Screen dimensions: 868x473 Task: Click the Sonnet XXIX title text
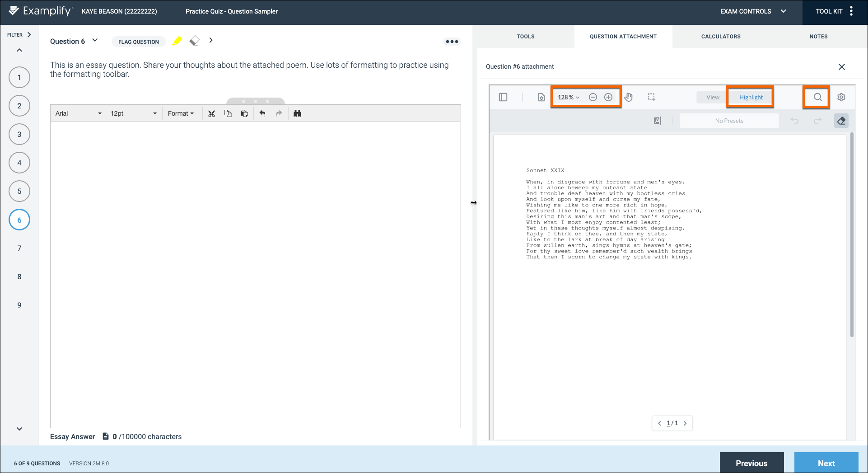point(545,170)
